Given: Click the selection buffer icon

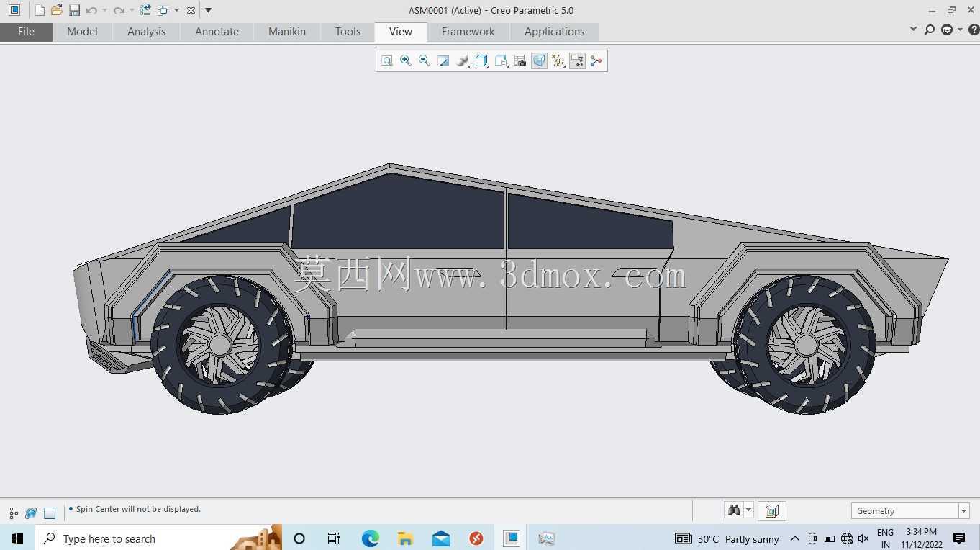Looking at the screenshot, I should [771, 511].
